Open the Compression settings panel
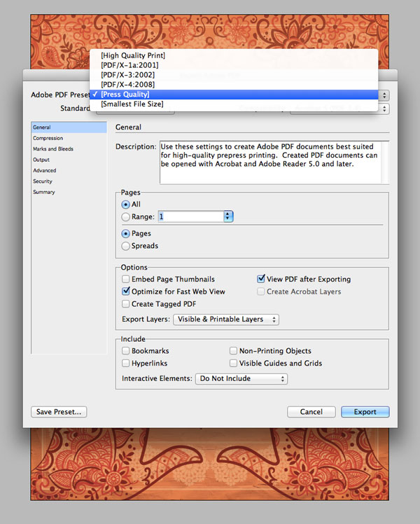 [x=69, y=138]
